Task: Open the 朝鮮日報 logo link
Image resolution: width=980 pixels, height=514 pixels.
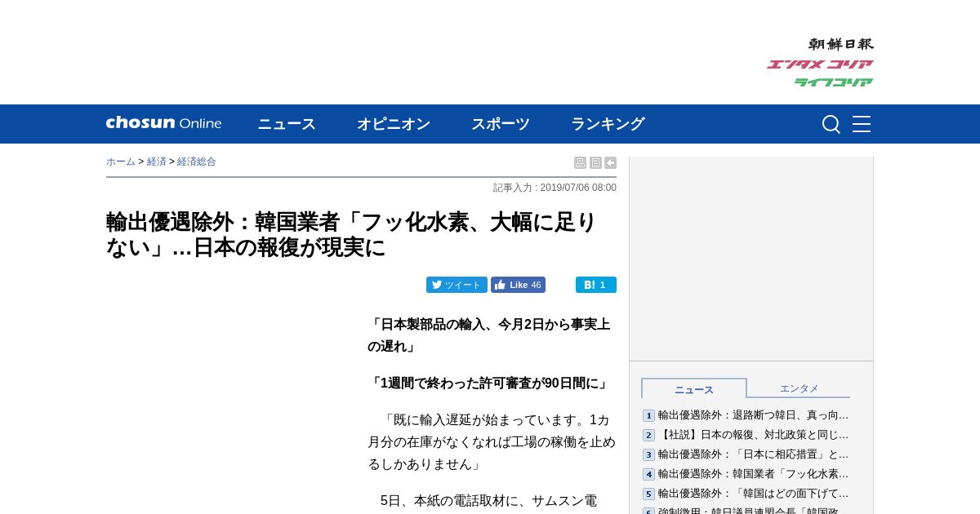Action: 841,44
